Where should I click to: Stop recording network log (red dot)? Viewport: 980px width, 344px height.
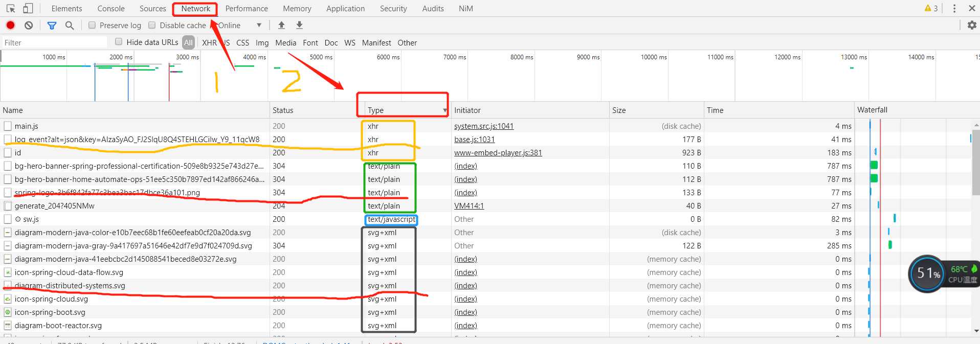pos(10,25)
